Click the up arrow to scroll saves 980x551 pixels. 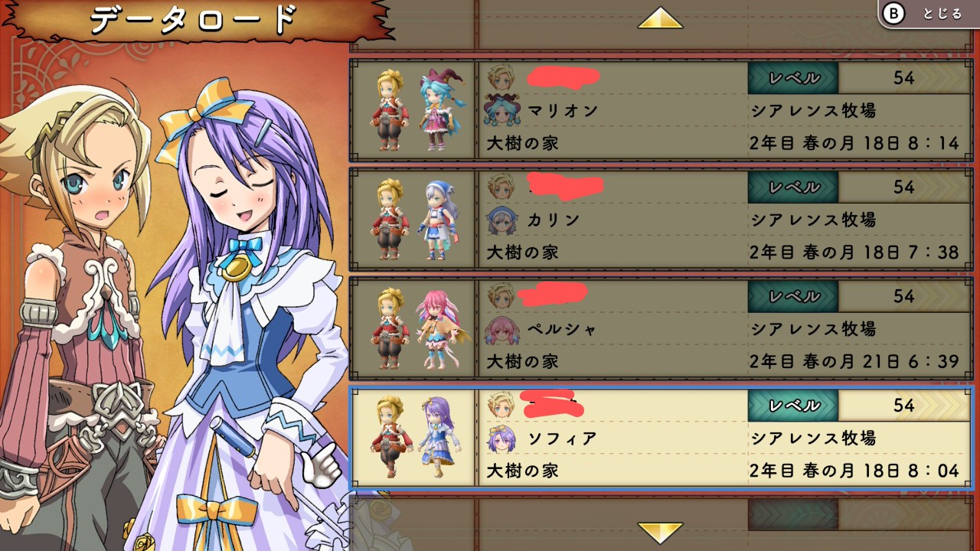pos(660,18)
